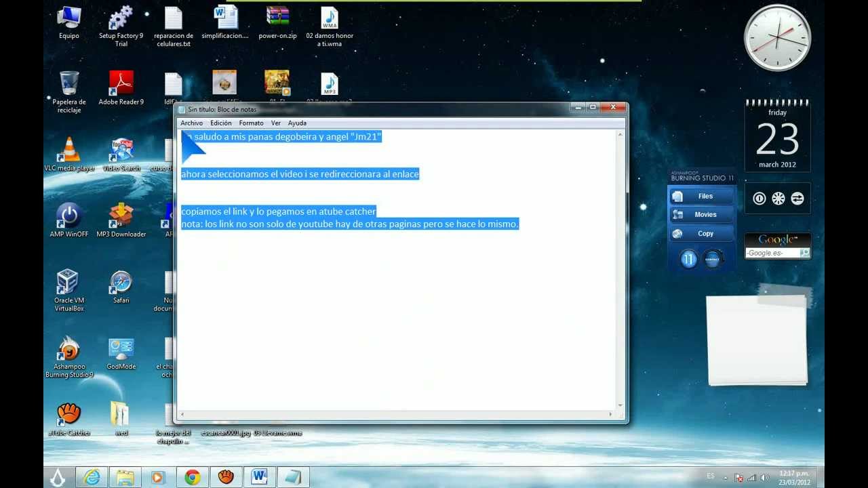Launch Safari browser shortcut
This screenshot has width=868, height=488.
click(121, 287)
